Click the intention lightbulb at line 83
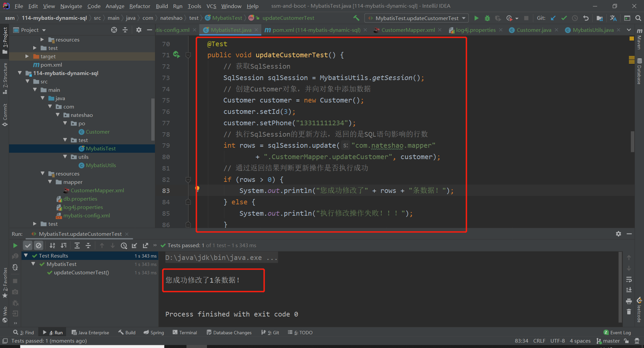Image resolution: width=644 pixels, height=348 pixels. click(197, 188)
